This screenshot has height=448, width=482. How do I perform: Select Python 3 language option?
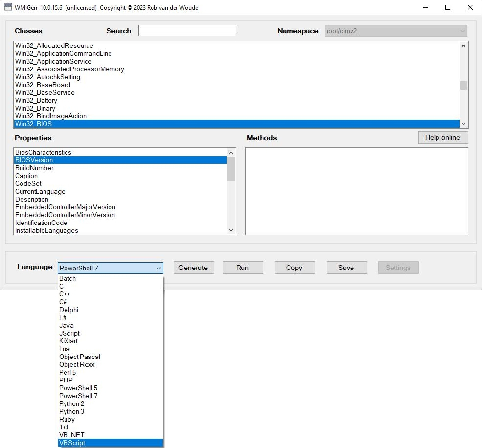click(110, 411)
